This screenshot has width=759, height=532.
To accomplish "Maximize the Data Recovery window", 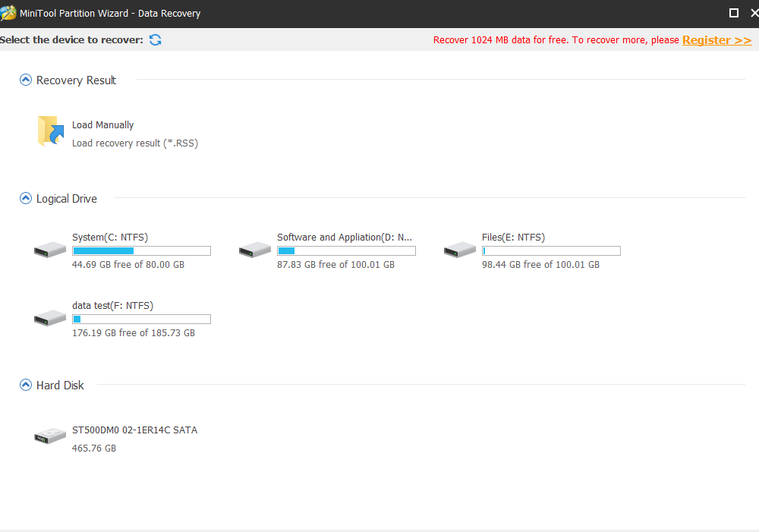I will pyautogui.click(x=734, y=13).
